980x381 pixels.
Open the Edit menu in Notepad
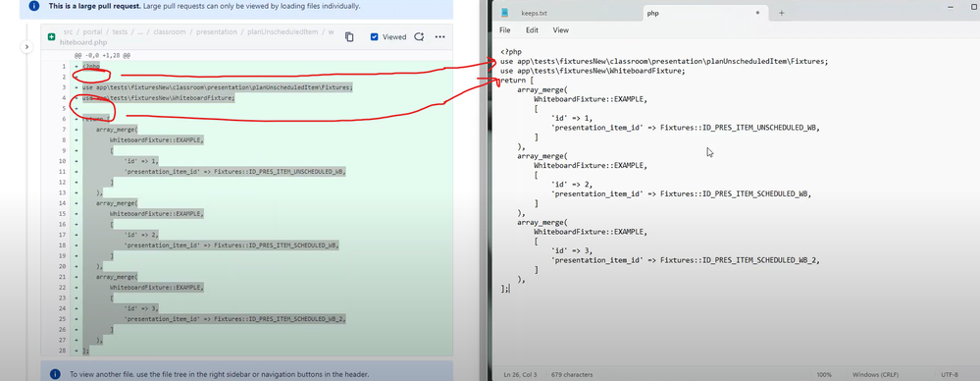(532, 30)
